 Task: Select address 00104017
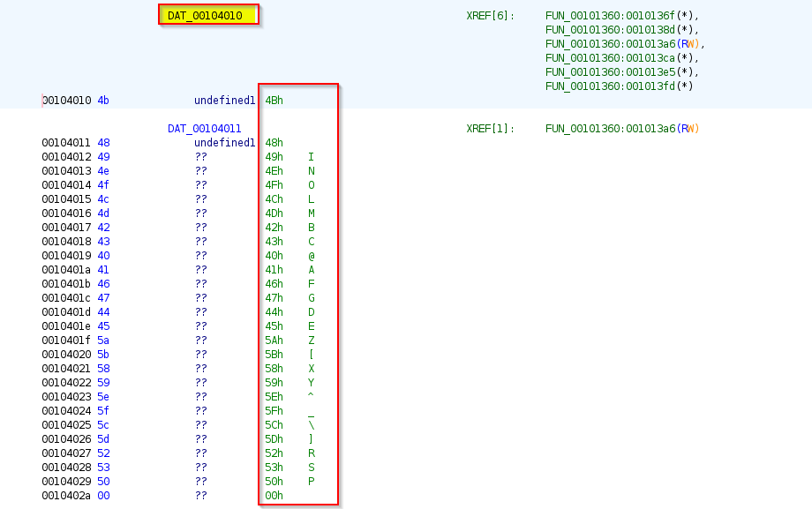pyautogui.click(x=66, y=228)
